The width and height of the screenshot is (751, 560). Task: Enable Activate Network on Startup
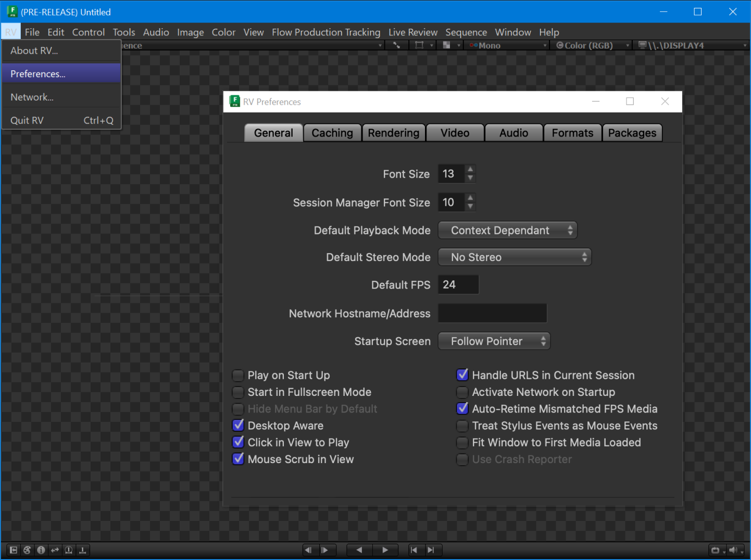pos(462,392)
